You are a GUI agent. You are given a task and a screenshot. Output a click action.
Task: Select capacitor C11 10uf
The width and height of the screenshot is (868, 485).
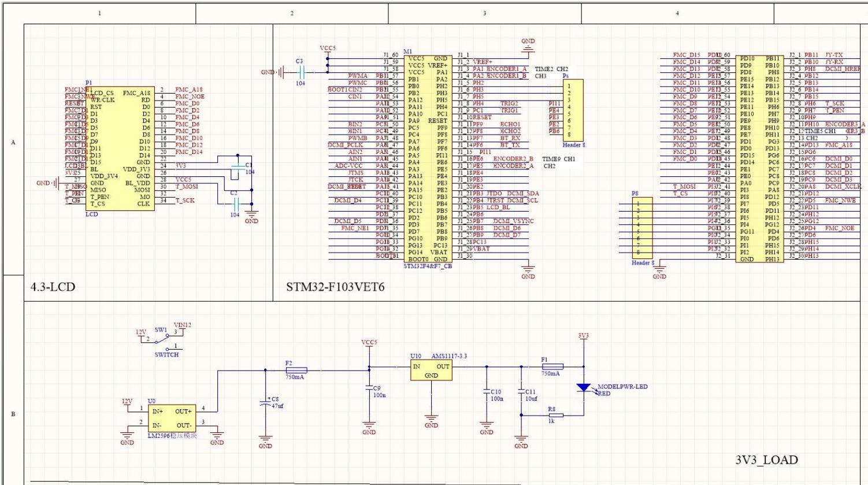[521, 395]
